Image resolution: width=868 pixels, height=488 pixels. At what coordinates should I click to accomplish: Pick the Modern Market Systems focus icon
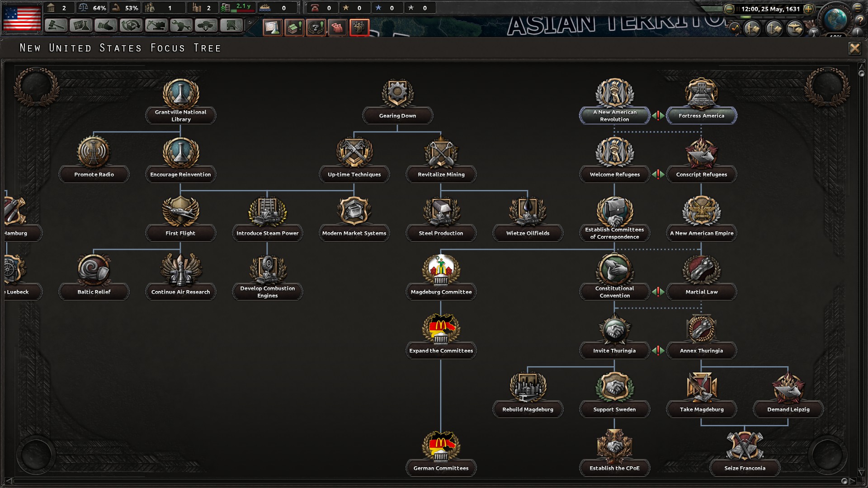(354, 211)
